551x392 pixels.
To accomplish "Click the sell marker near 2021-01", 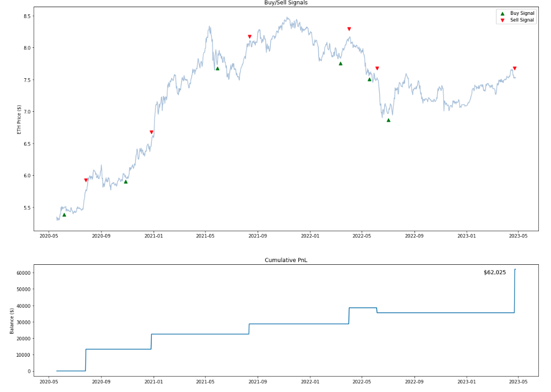I will coord(151,132).
